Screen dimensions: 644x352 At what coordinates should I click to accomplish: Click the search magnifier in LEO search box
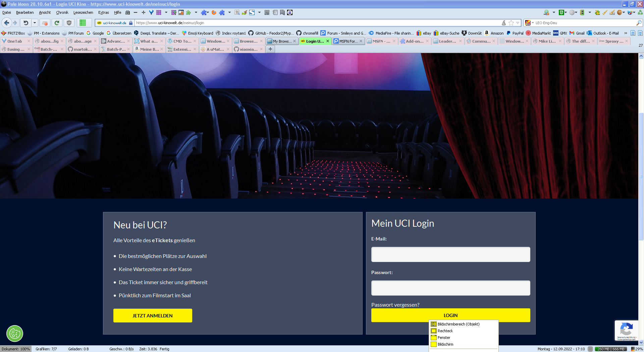[639, 23]
